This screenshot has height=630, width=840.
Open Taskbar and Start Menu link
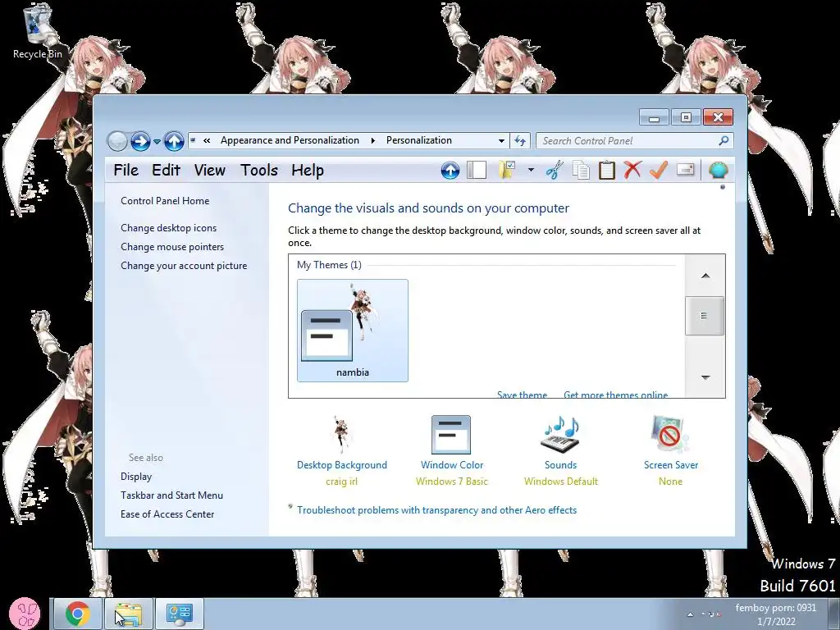[172, 495]
